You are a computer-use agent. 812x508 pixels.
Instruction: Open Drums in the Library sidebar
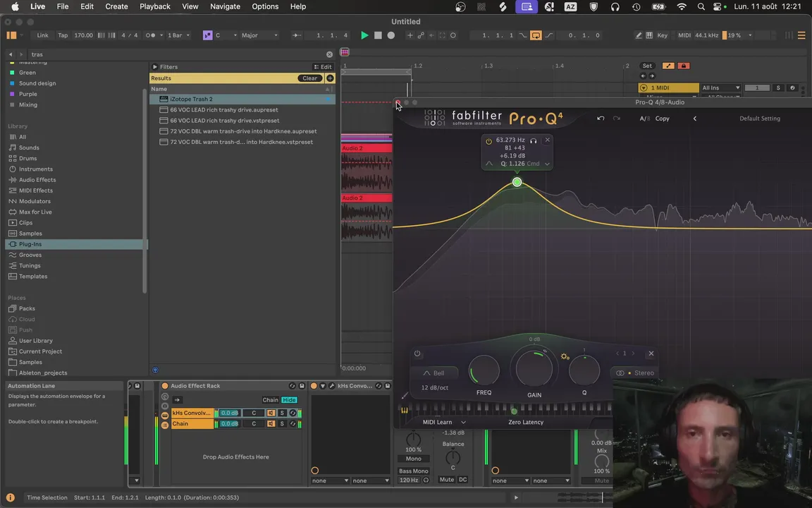coord(28,159)
